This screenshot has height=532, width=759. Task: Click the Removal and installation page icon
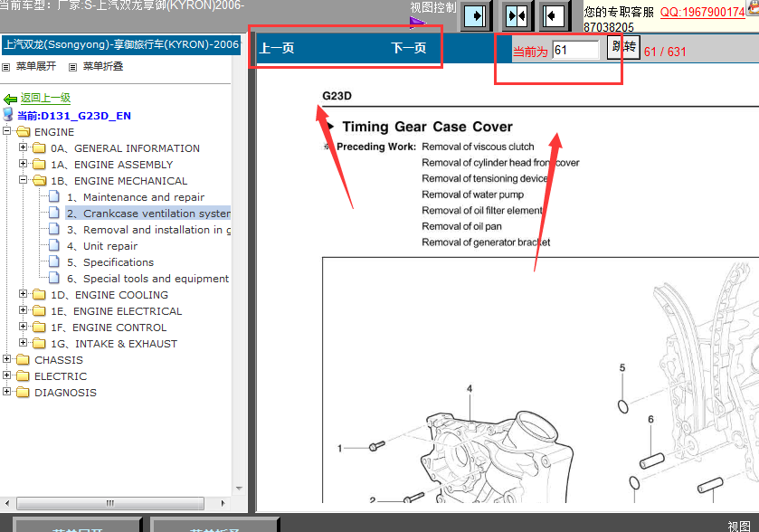54,229
